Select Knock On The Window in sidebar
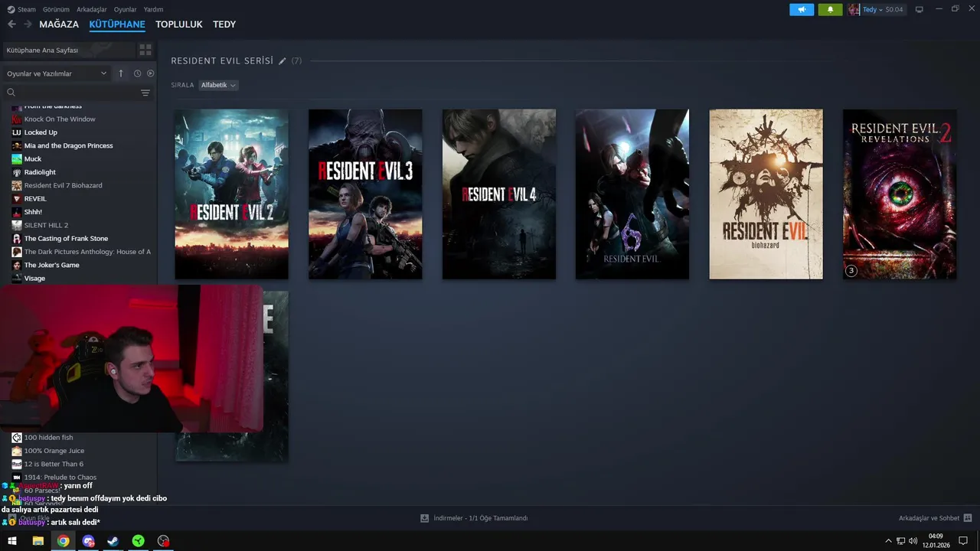This screenshot has width=980, height=551. [x=60, y=119]
